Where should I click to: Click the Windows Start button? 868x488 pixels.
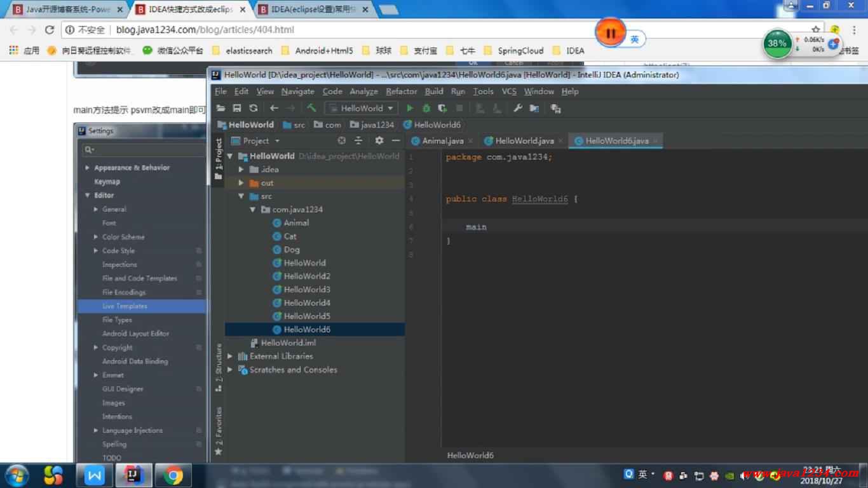click(17, 475)
